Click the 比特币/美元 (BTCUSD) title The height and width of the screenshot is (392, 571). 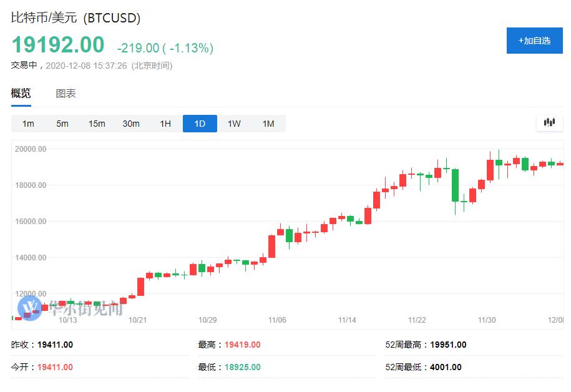pyautogui.click(x=76, y=17)
